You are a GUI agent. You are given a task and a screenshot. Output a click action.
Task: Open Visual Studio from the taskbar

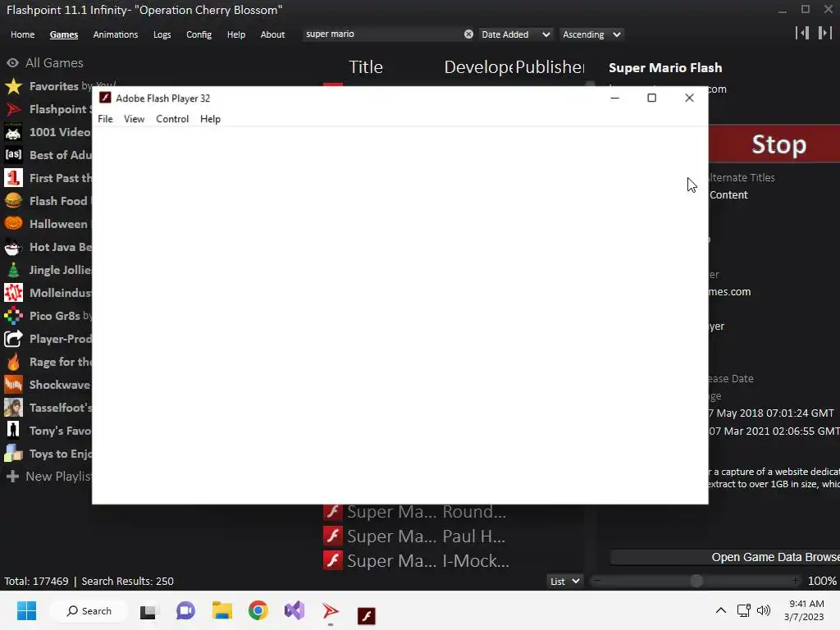[294, 610]
